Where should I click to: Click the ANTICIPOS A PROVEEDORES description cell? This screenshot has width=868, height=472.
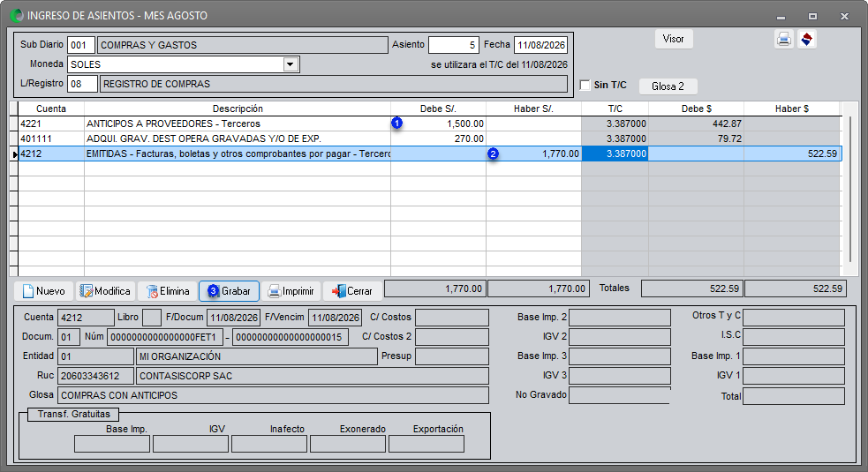coord(238,124)
